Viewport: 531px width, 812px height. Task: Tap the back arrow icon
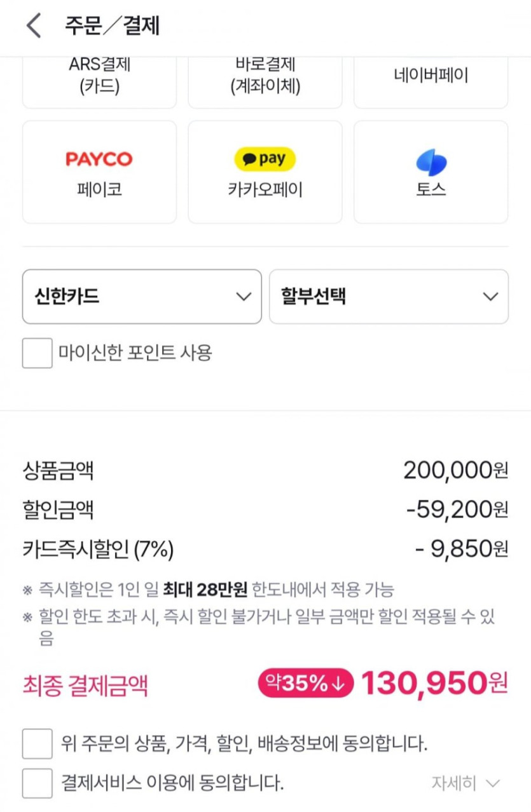click(x=34, y=26)
